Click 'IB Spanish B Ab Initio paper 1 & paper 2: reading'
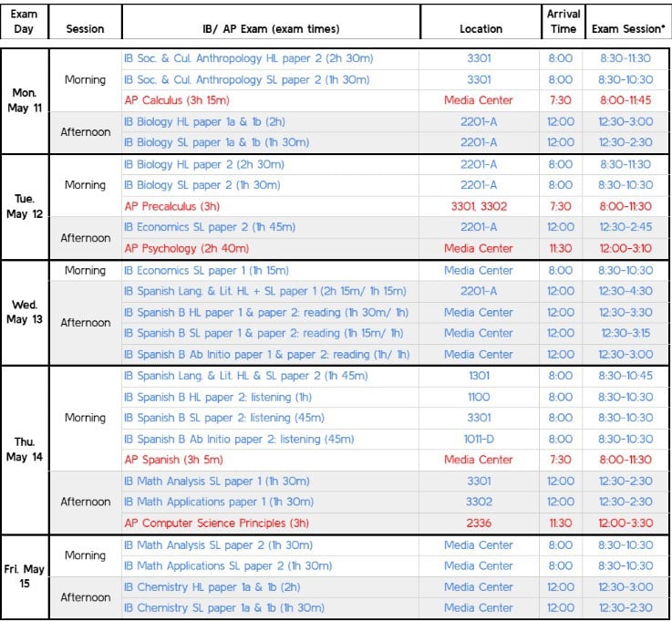The height and width of the screenshot is (622, 672). pyautogui.click(x=266, y=355)
